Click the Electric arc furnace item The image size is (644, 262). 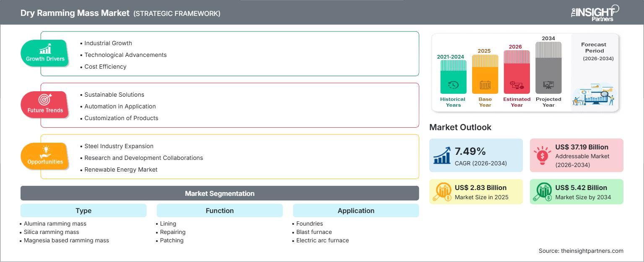click(322, 240)
